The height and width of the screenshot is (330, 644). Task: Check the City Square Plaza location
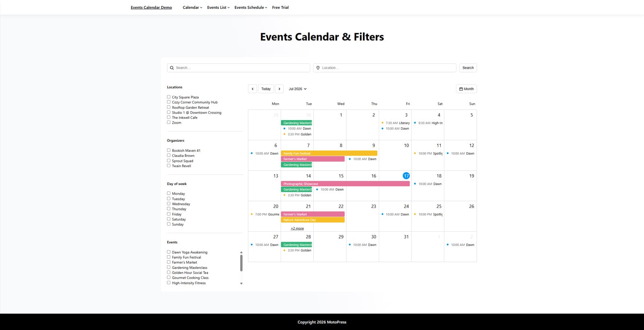click(169, 97)
